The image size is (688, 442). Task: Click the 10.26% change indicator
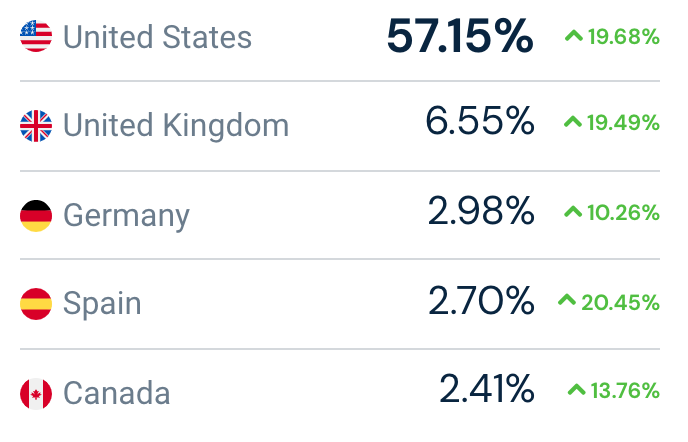612,213
